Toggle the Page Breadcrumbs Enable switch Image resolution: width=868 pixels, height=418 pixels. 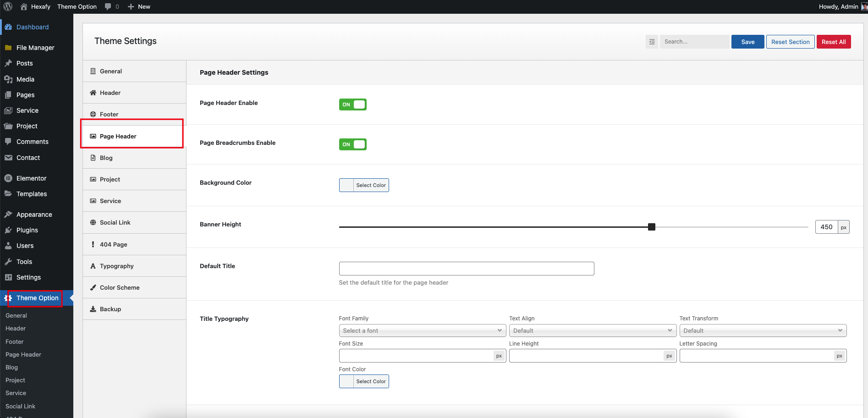click(x=353, y=144)
